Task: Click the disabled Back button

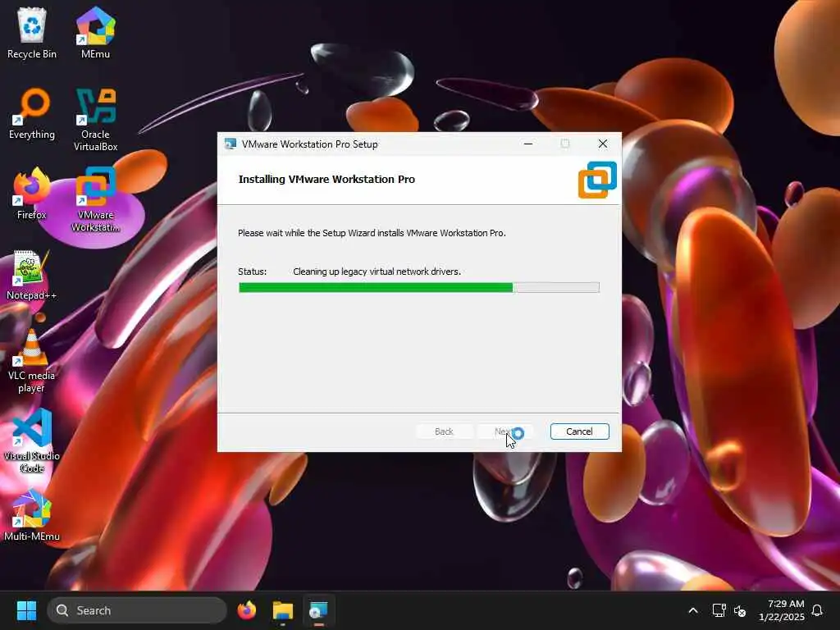Action: point(444,431)
